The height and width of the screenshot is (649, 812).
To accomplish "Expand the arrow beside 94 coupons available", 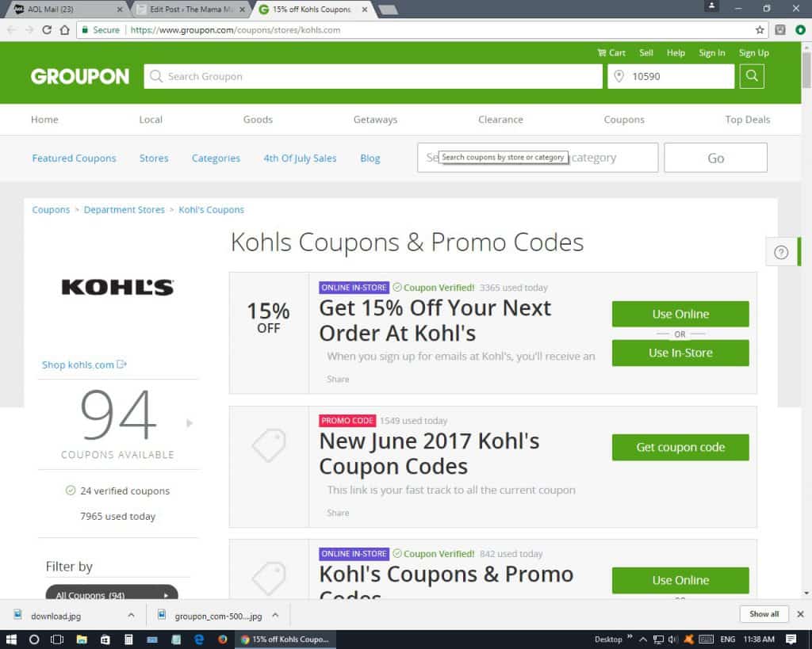I will coord(190,423).
